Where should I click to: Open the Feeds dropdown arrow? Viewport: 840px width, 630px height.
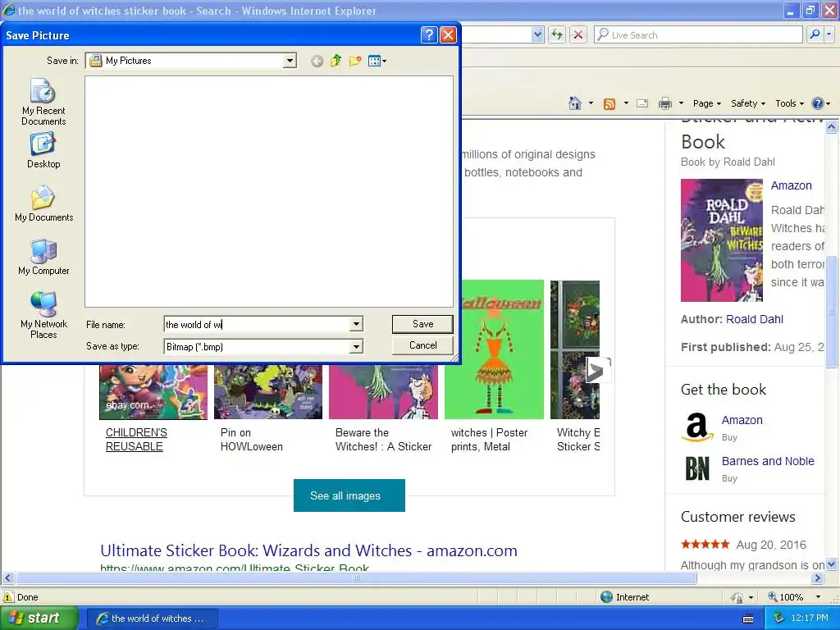pyautogui.click(x=626, y=103)
